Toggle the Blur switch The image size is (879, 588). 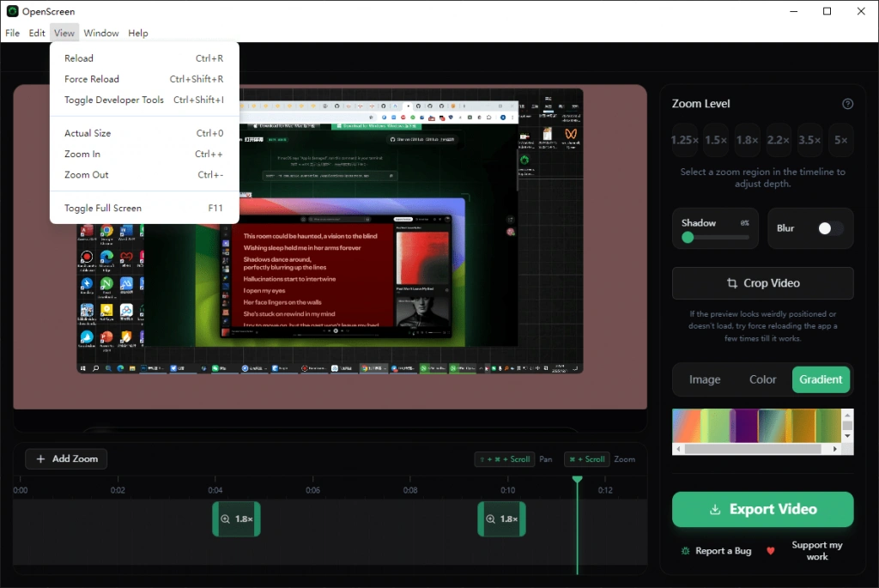(830, 228)
